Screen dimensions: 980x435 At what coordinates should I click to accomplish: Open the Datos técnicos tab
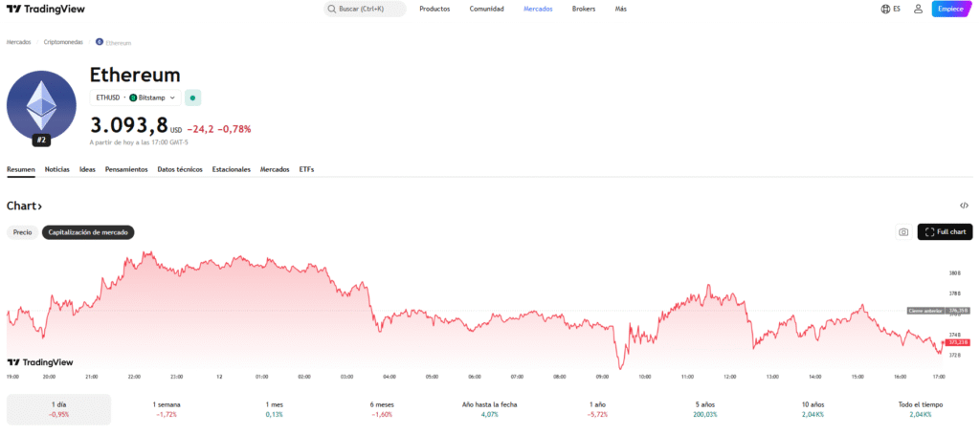(x=180, y=169)
